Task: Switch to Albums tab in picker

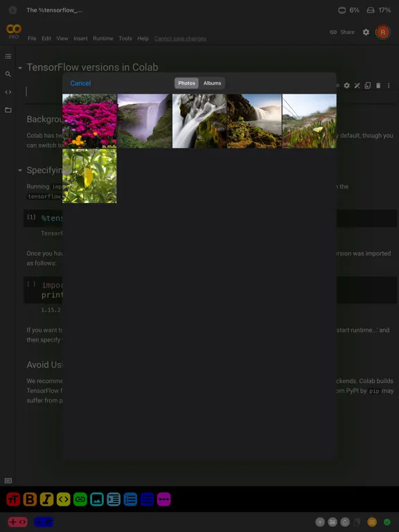Action: coord(213,83)
